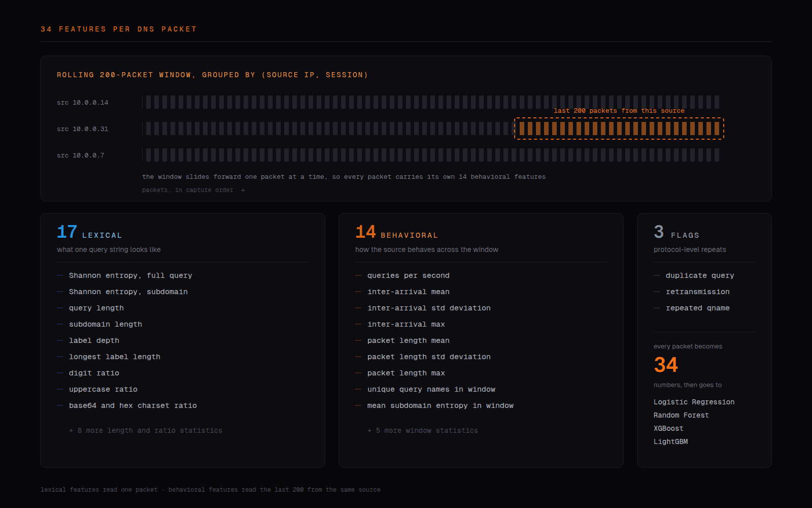The image size is (812, 508).
Task: Select "Shannon entropy, subdomain" feature
Action: 128,292
